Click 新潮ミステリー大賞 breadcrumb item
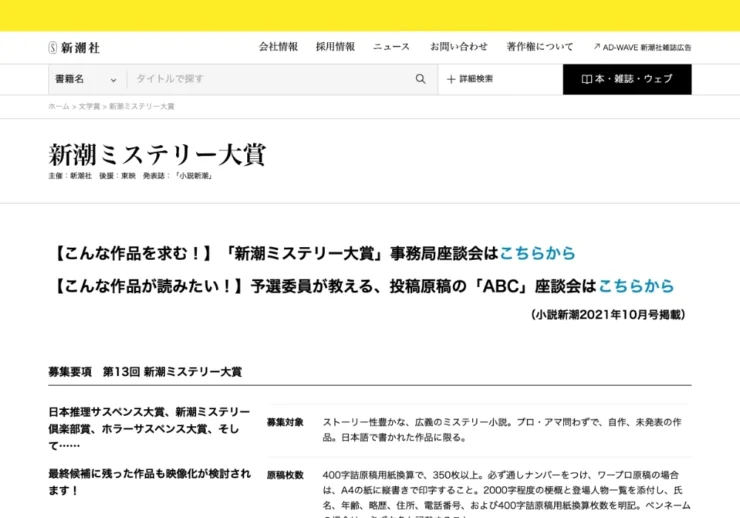This screenshot has height=518, width=740. 142,107
